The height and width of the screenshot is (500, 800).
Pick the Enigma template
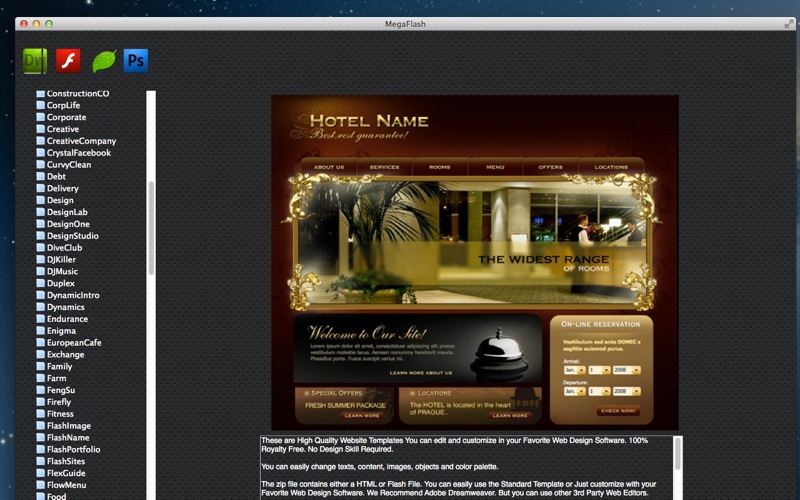click(x=56, y=331)
